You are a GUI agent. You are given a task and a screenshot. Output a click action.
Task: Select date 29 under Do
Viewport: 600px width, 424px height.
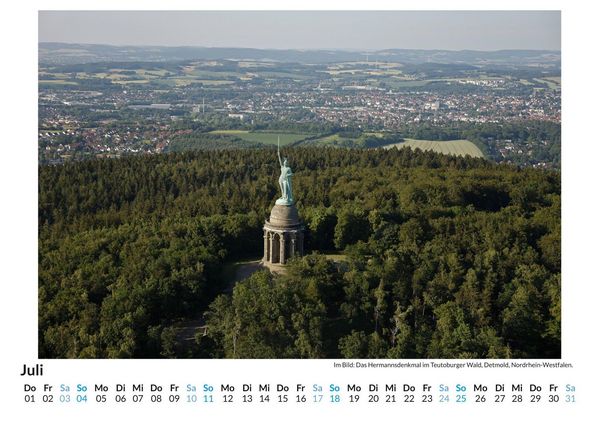[535, 399]
